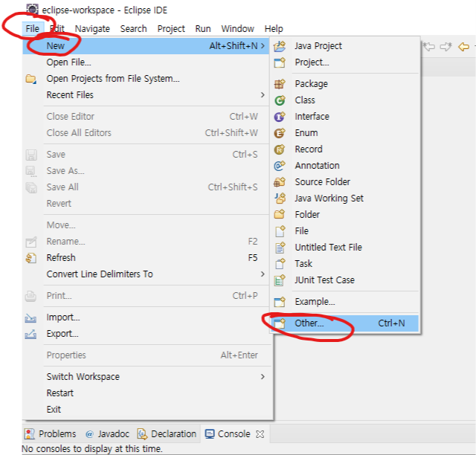The width and height of the screenshot is (476, 455).
Task: Select Untitled Text File entry
Action: tap(345, 248)
